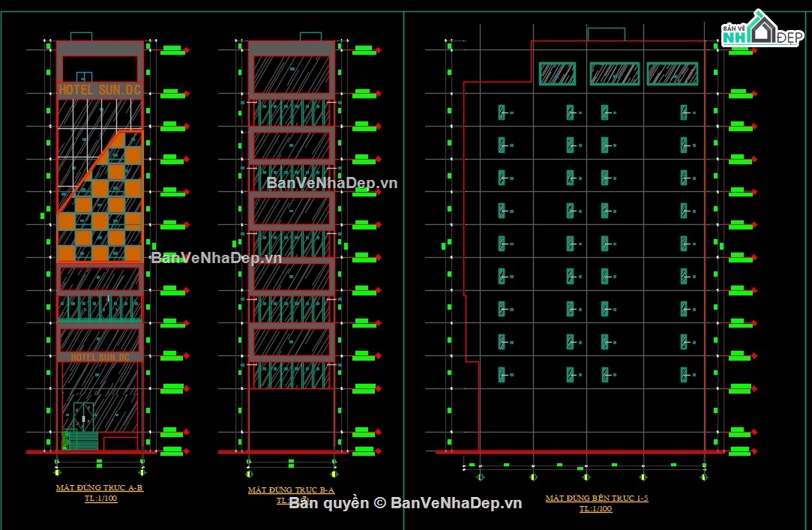Click the MẶT ĐỨNG TRỤC A-B title
This screenshot has height=530, width=812.
pos(100,487)
